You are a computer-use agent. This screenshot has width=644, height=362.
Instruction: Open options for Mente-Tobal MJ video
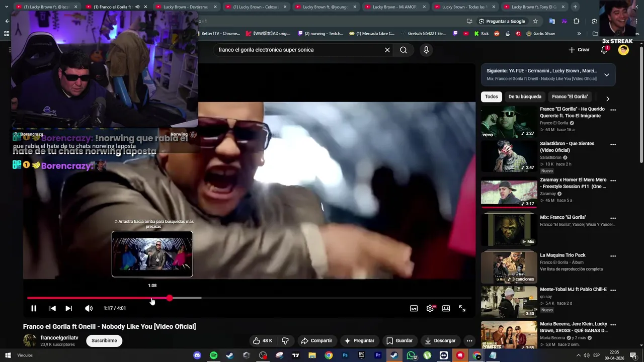point(613,291)
